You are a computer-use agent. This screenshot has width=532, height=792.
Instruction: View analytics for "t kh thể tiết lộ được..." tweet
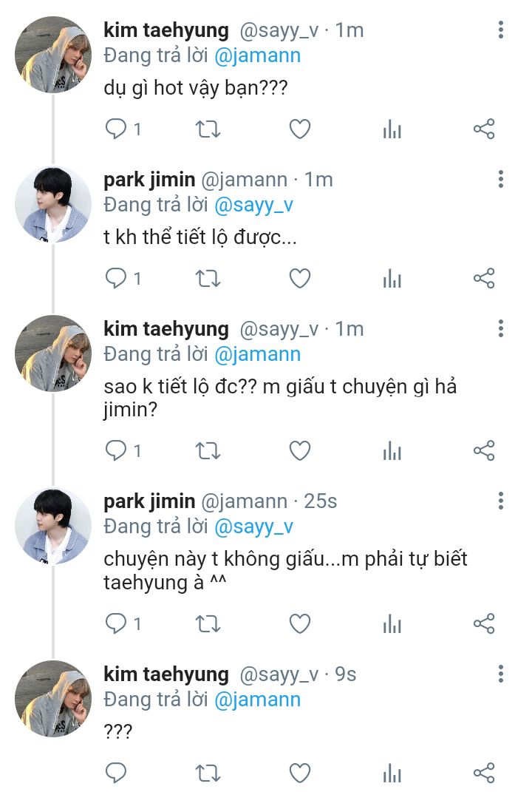tap(392, 279)
